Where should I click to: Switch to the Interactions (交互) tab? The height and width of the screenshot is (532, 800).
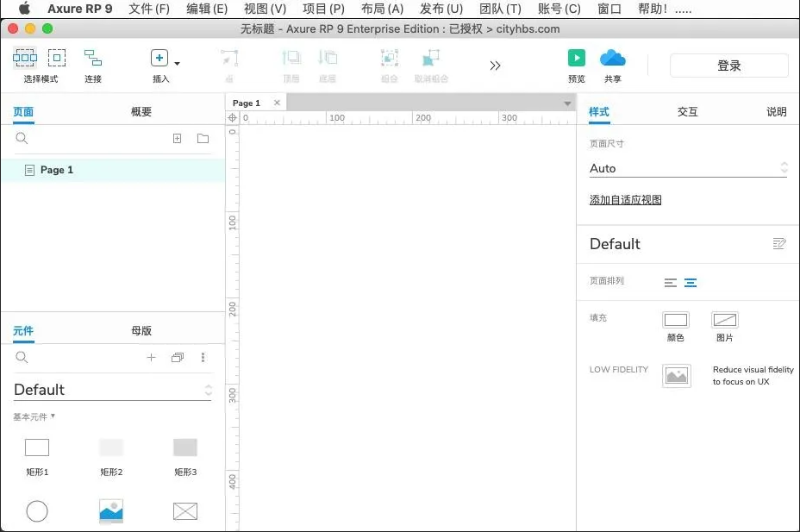coord(687,112)
